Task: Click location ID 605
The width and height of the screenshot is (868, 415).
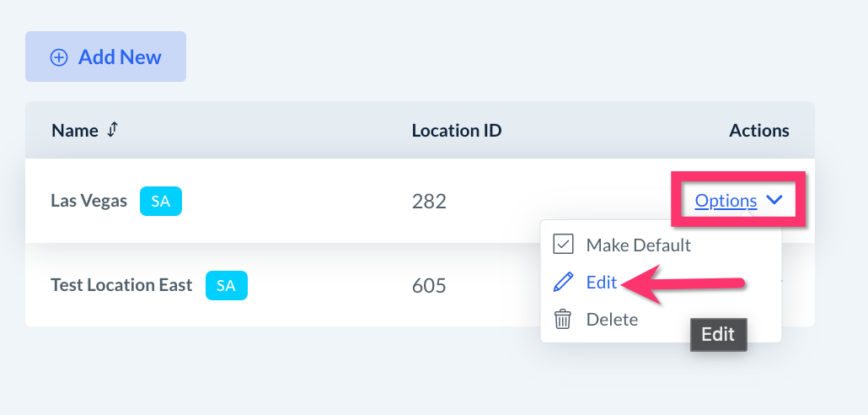Action: [x=429, y=286]
